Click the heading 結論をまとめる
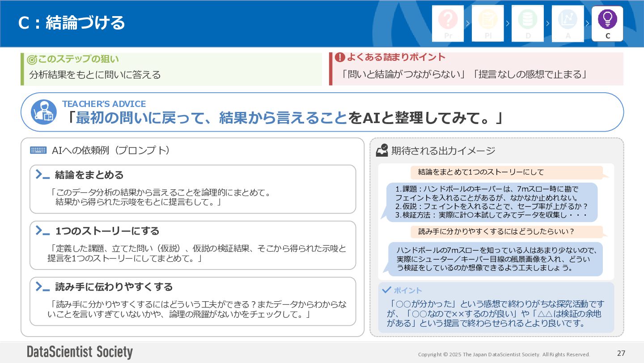The image size is (644, 363). (89, 175)
